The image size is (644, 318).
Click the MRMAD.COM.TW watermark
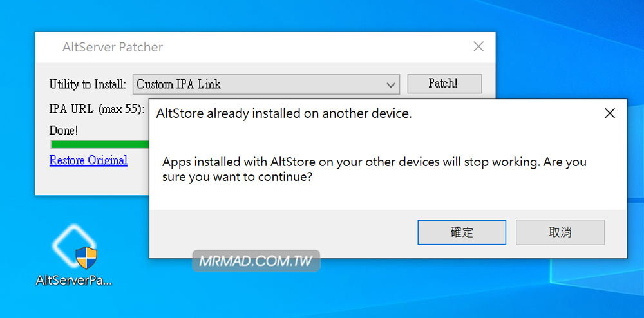click(x=256, y=261)
